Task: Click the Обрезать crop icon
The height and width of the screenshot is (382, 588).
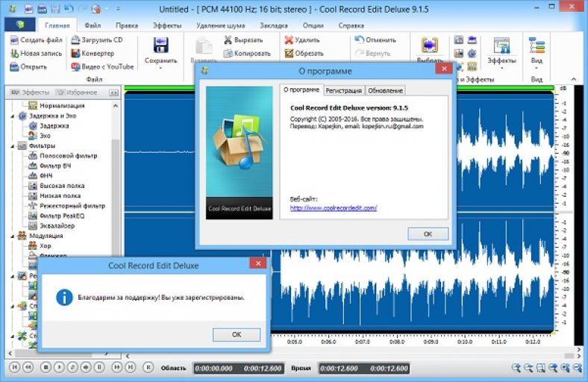Action: tap(288, 54)
